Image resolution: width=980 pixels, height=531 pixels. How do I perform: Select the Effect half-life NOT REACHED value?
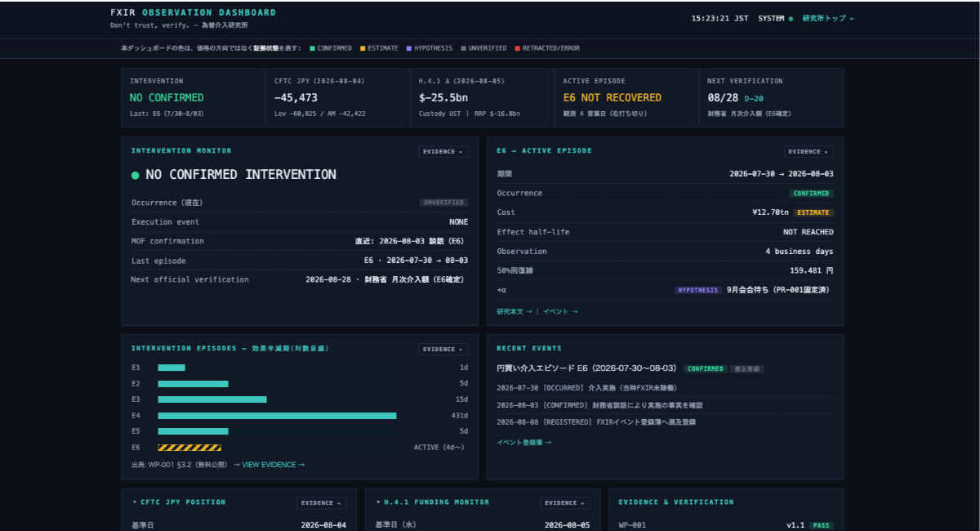pos(808,232)
